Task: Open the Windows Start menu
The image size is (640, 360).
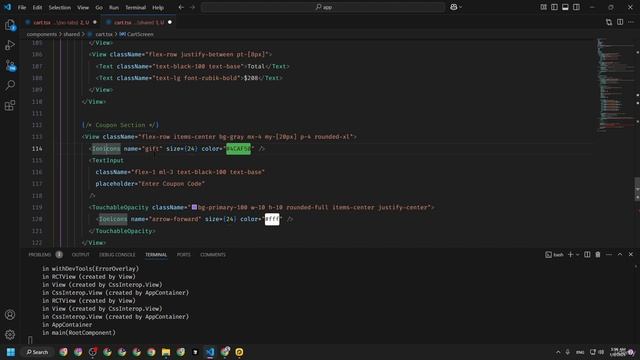Action: click(x=11, y=352)
